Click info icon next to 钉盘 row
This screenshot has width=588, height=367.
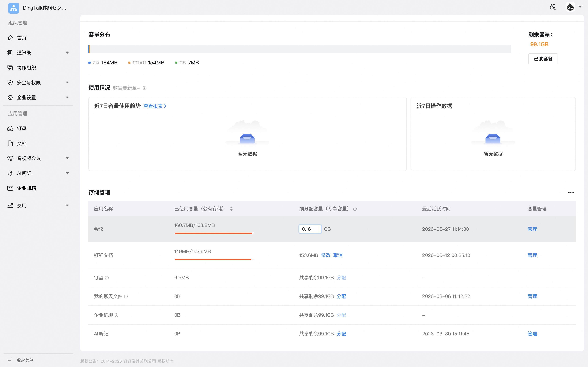click(x=107, y=278)
